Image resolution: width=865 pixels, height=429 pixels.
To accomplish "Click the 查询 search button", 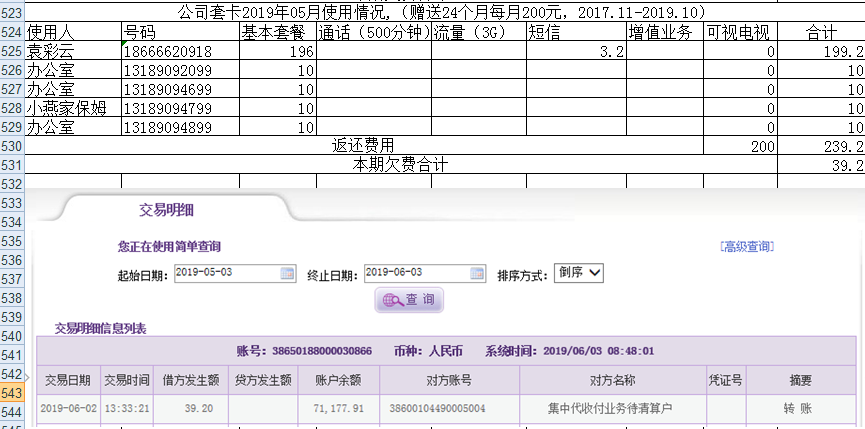I will [x=408, y=300].
